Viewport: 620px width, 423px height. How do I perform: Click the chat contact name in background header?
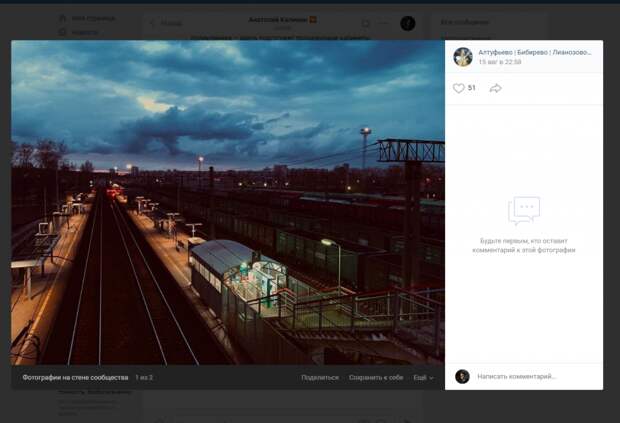[x=278, y=20]
